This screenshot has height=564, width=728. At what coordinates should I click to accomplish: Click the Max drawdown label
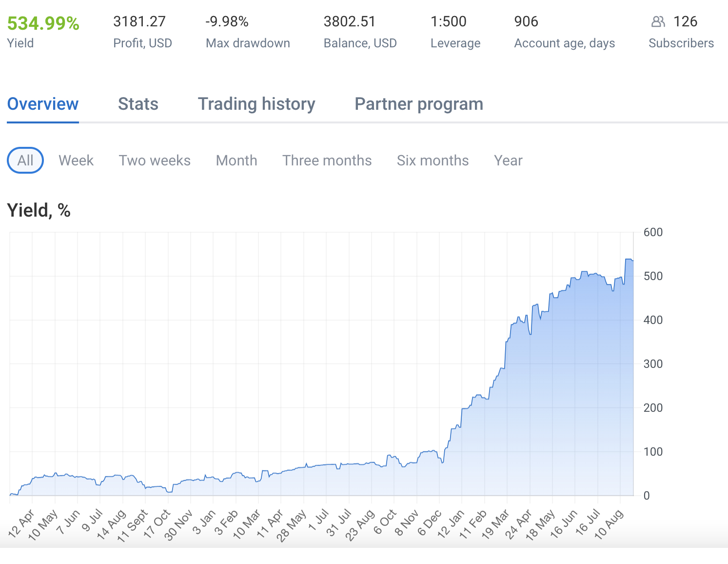click(x=248, y=43)
